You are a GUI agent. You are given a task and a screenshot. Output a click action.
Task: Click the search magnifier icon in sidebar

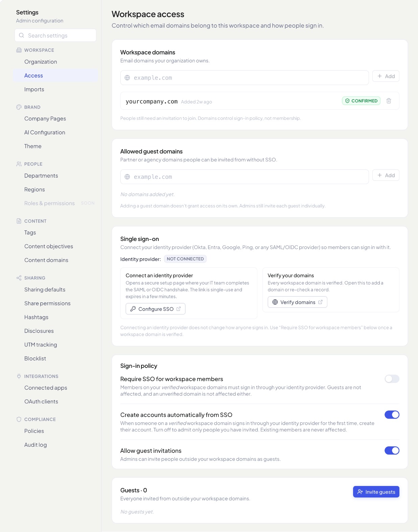[x=22, y=36]
